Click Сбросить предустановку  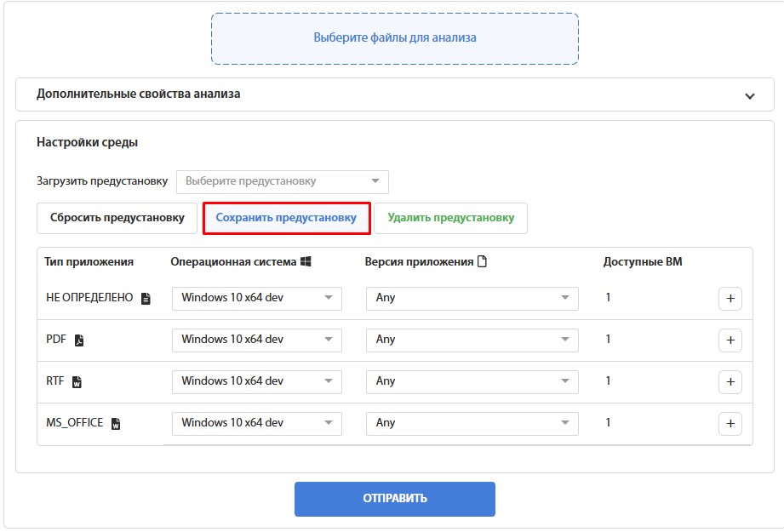(115, 219)
